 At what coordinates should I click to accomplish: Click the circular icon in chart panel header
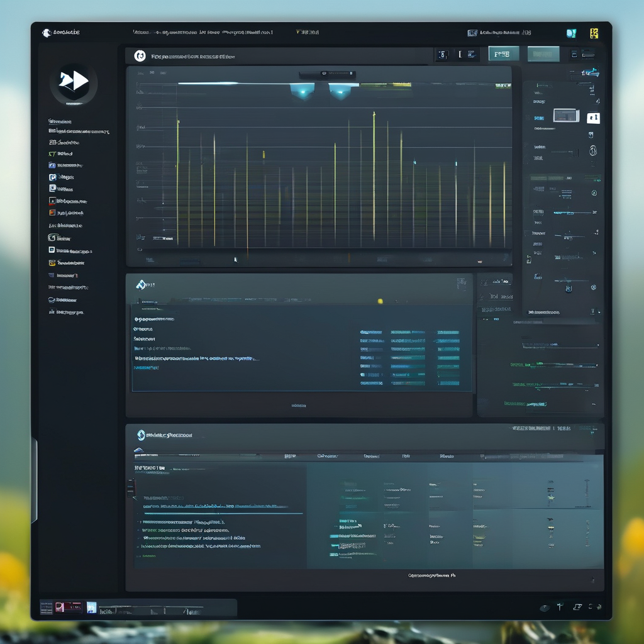pyautogui.click(x=140, y=56)
